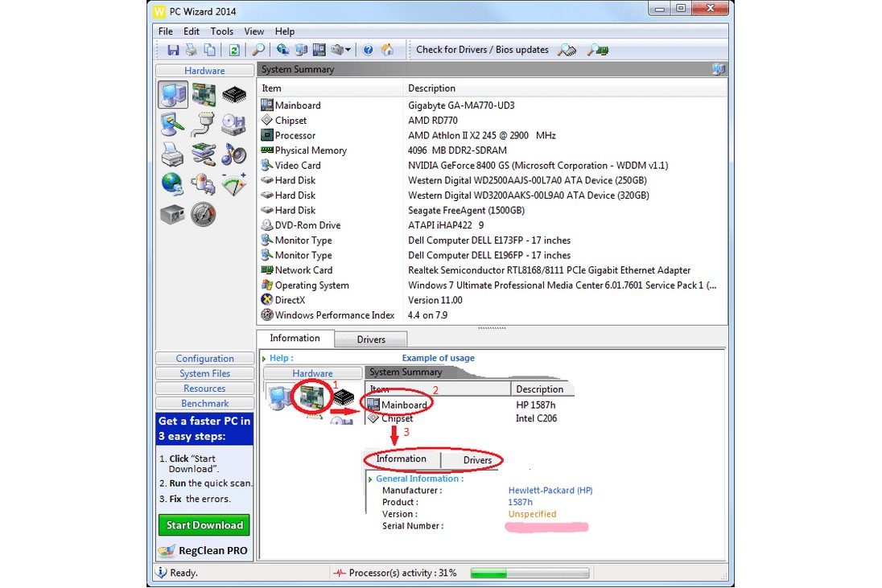Switch to the Information tab
Image resolution: width=882 pixels, height=588 pixels.
coord(295,338)
